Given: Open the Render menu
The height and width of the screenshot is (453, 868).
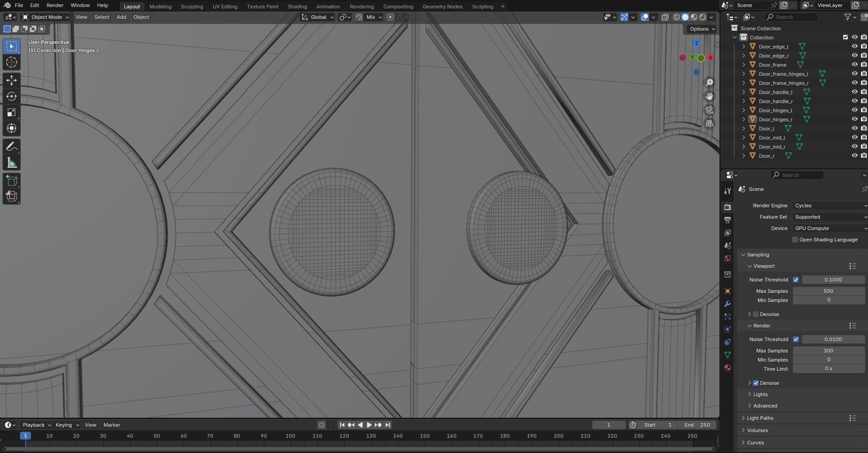Looking at the screenshot, I should tap(55, 5).
